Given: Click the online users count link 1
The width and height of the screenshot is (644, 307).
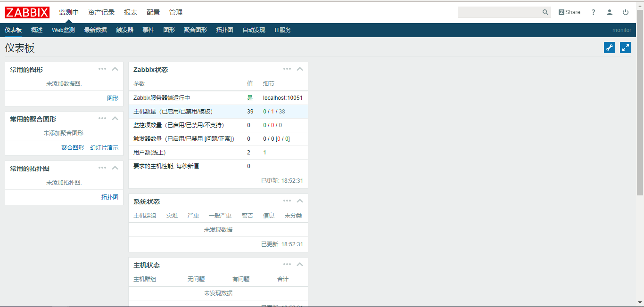Looking at the screenshot, I should 264,153.
